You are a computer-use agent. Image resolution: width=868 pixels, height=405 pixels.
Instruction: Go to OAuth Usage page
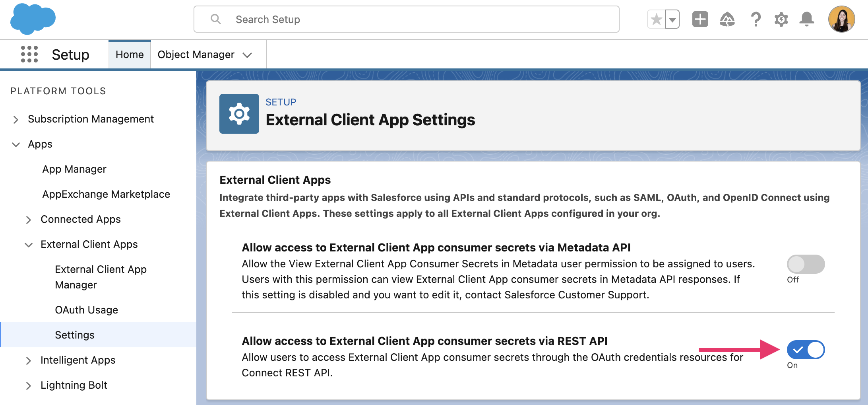click(x=86, y=310)
